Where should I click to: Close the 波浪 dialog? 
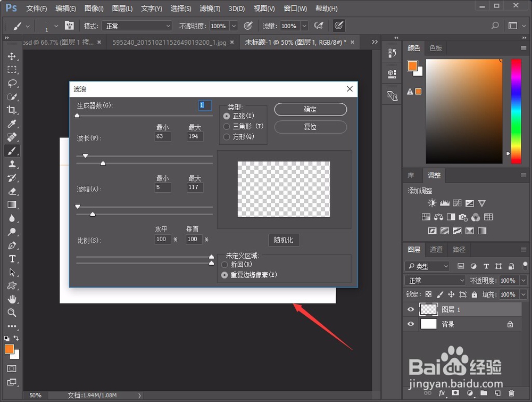[x=350, y=89]
